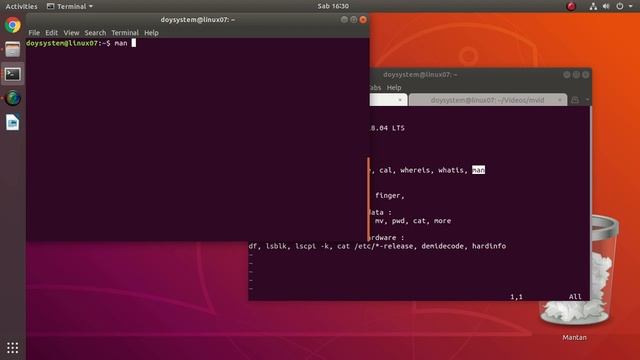Click the power icon in top bar
Screen dimensions: 640x360
620,6
